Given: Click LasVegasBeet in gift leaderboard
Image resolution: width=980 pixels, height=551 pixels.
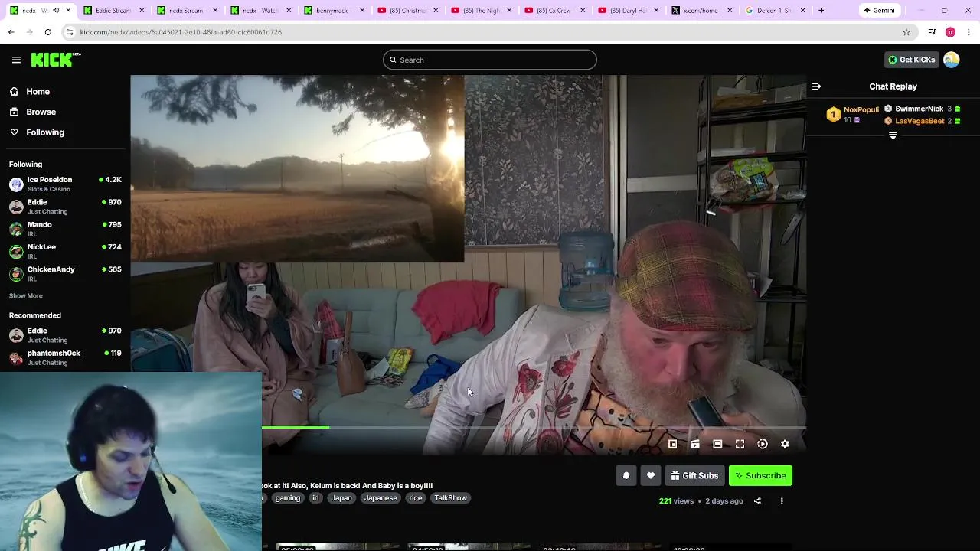Looking at the screenshot, I should coord(922,121).
